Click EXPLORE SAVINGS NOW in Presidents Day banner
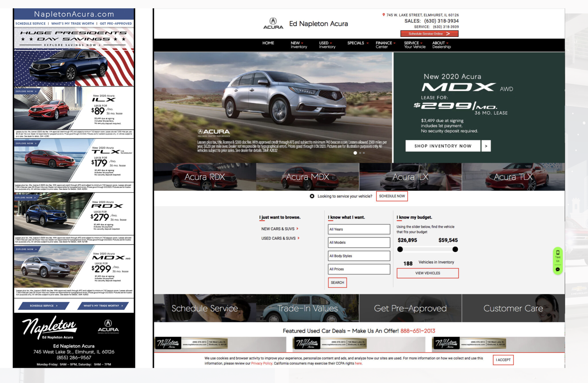 tap(72, 45)
